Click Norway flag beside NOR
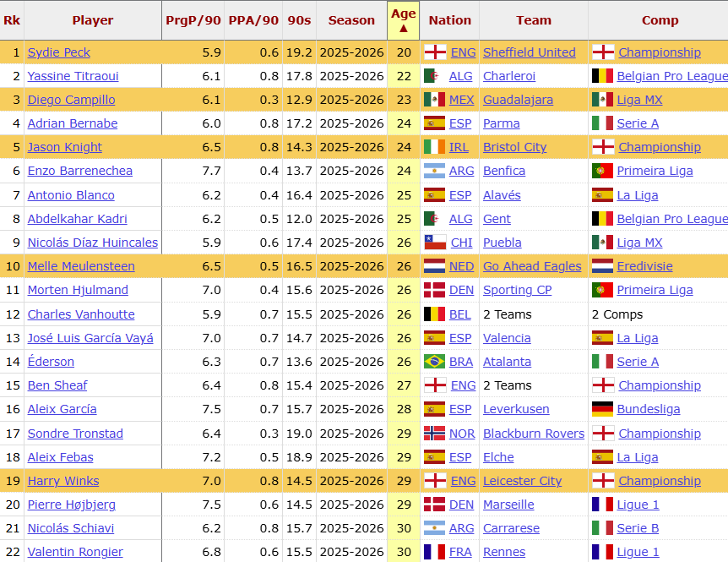Screen dimensions: 728x562 (435, 434)
